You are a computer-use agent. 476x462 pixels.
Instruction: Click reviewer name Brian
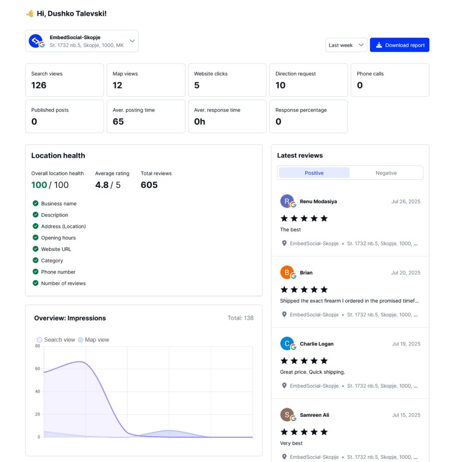coord(306,273)
